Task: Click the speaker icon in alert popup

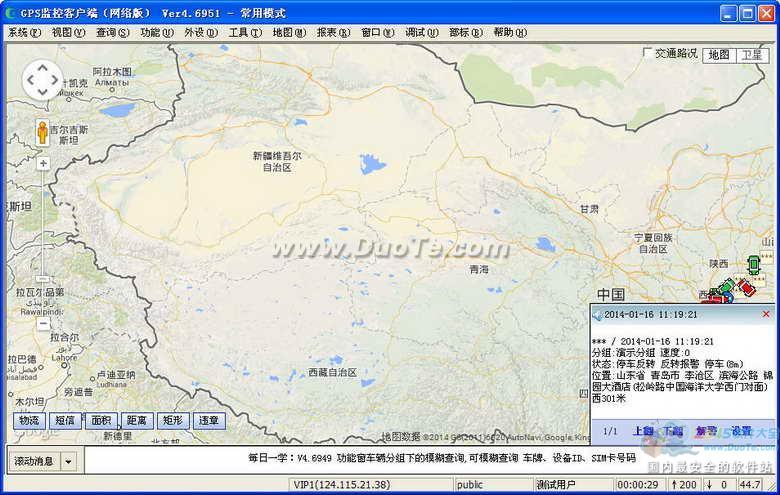Action: tap(597, 314)
